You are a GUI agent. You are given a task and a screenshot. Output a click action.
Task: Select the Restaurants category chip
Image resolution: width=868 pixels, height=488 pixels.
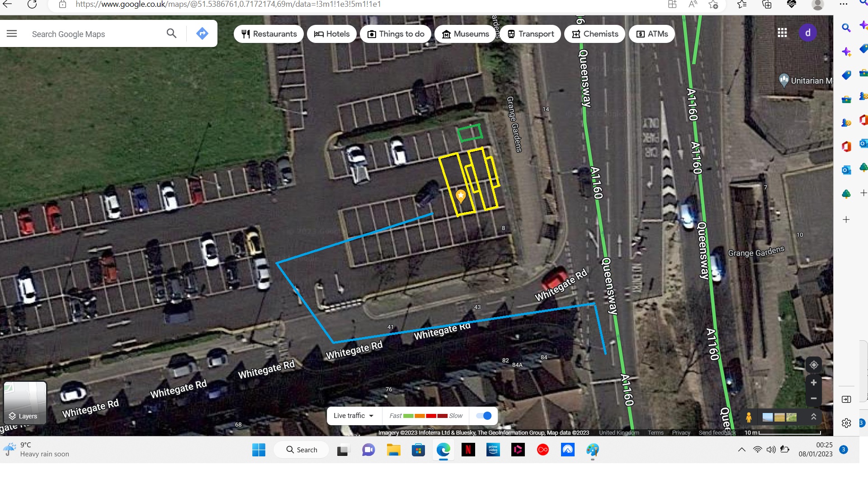(269, 34)
